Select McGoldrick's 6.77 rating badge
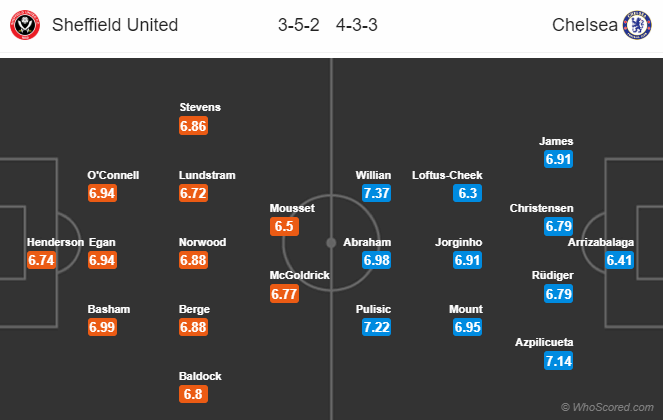This screenshot has height=420, width=663. 286,293
